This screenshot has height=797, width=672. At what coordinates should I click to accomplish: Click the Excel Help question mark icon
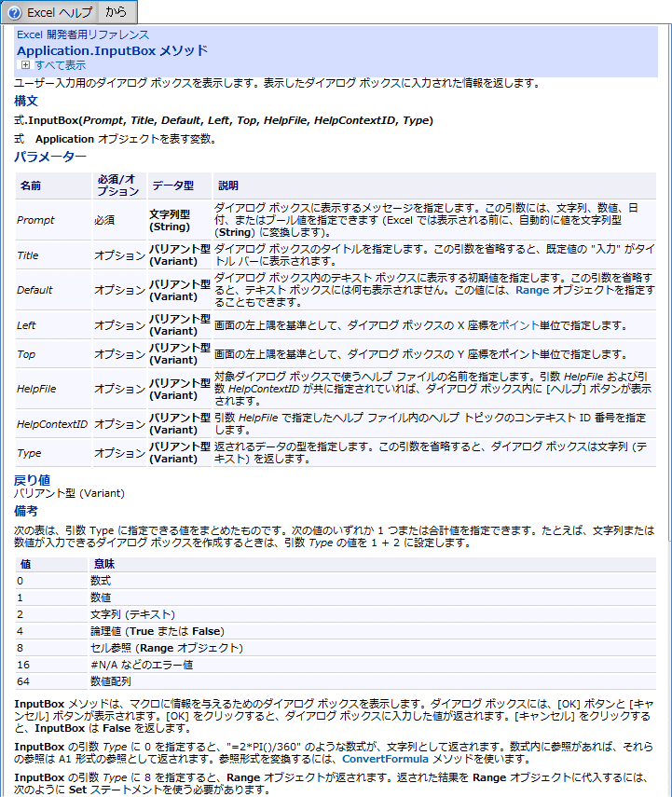[x=15, y=13]
